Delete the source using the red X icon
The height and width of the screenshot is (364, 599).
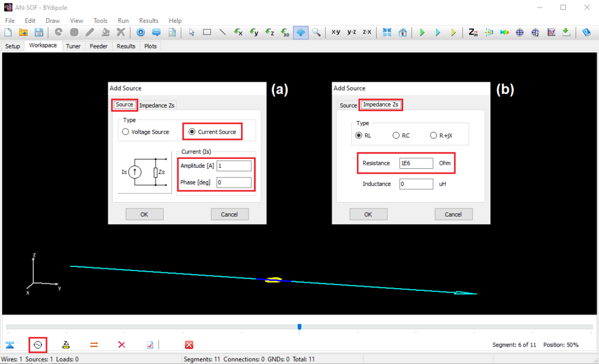121,345
